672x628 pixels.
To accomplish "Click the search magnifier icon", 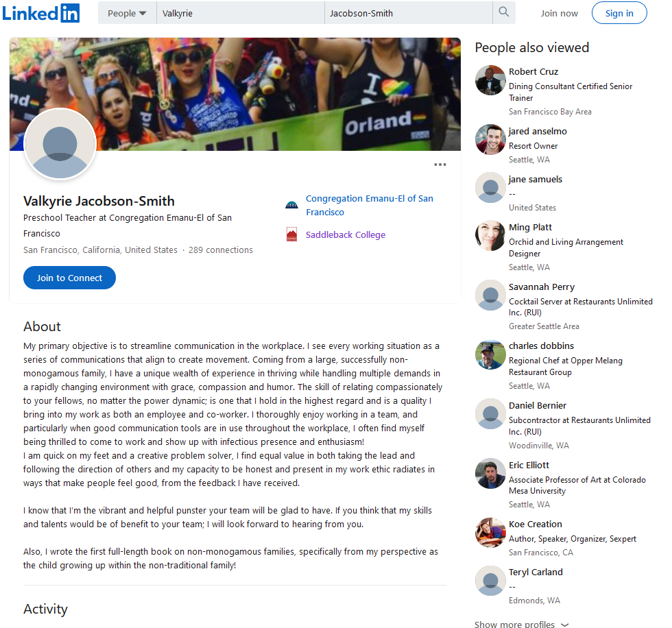I will (504, 12).
